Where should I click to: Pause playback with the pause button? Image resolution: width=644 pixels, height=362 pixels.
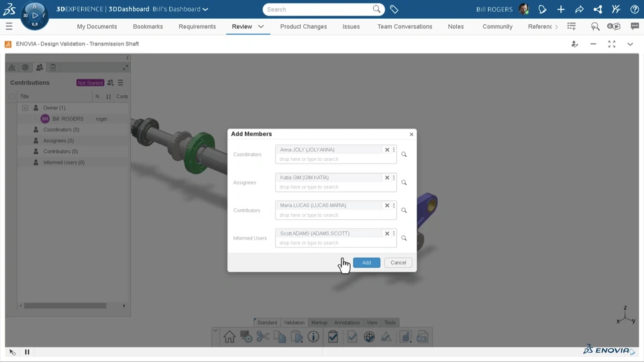pos(27,352)
